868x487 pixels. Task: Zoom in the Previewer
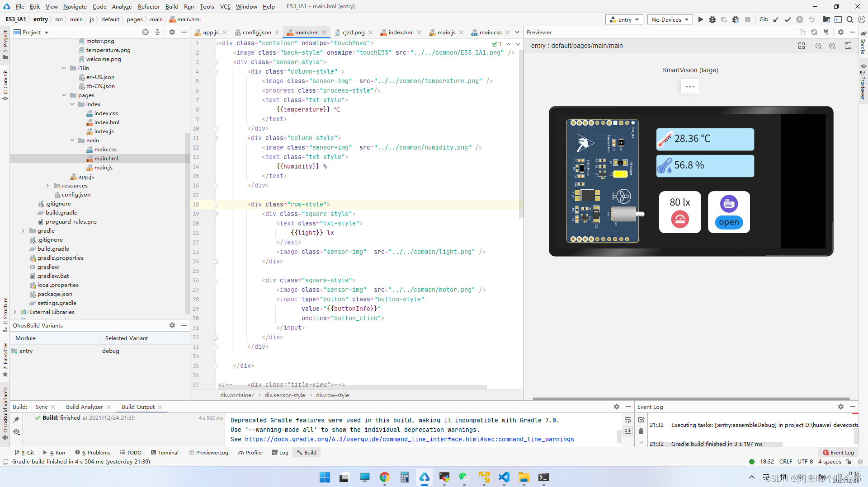pyautogui.click(x=832, y=46)
